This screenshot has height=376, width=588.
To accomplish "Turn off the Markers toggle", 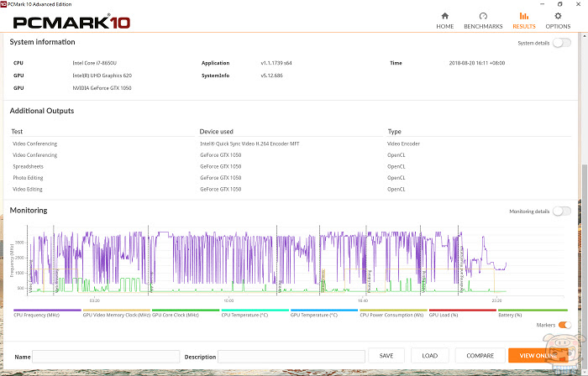I will pyautogui.click(x=564, y=325).
